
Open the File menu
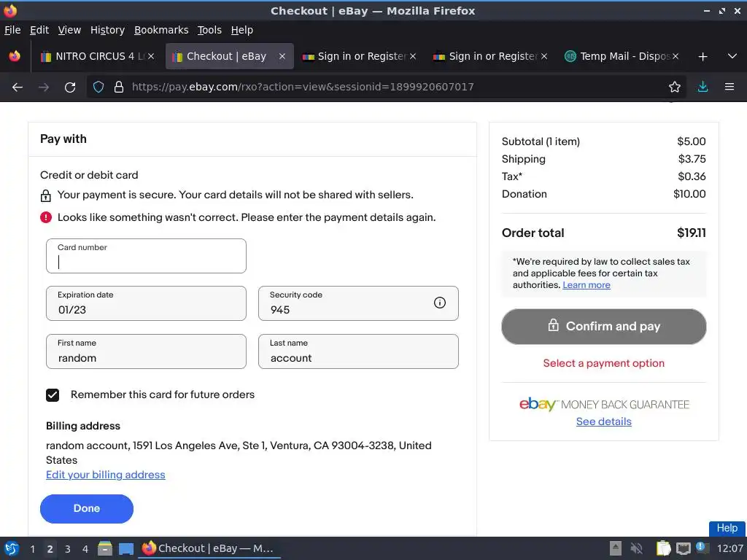coord(12,30)
